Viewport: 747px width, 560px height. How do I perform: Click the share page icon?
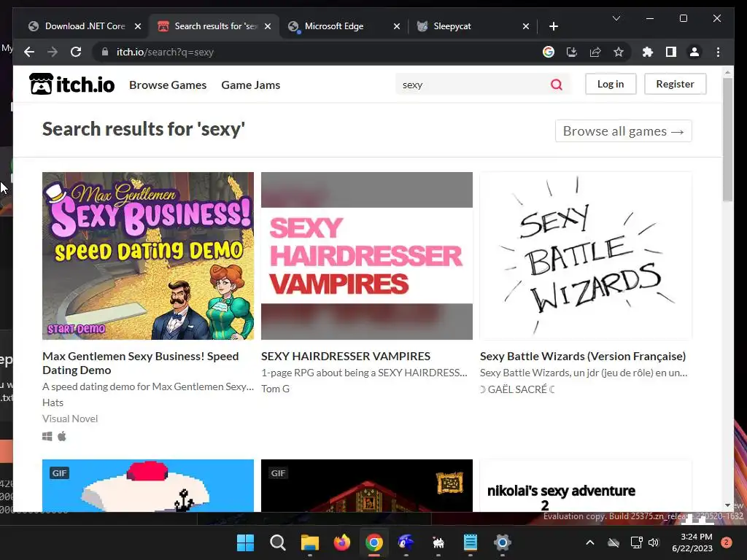click(595, 52)
